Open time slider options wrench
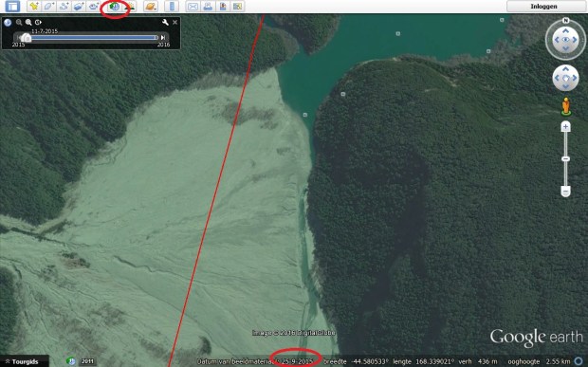Image resolution: width=588 pixels, height=367 pixels. [165, 23]
